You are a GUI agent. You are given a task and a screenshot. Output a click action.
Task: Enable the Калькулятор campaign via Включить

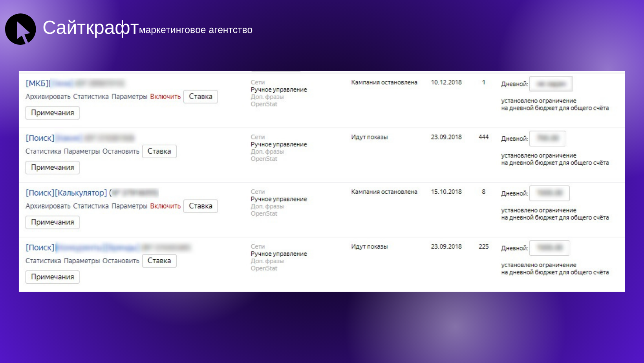(x=165, y=206)
